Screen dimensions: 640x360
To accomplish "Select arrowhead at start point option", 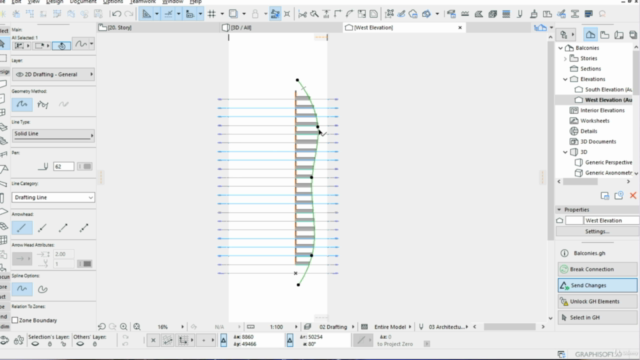I will [x=42, y=228].
